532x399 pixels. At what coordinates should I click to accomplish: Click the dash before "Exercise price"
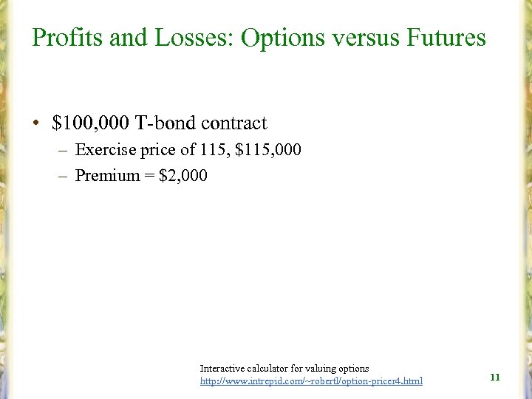[64, 151]
